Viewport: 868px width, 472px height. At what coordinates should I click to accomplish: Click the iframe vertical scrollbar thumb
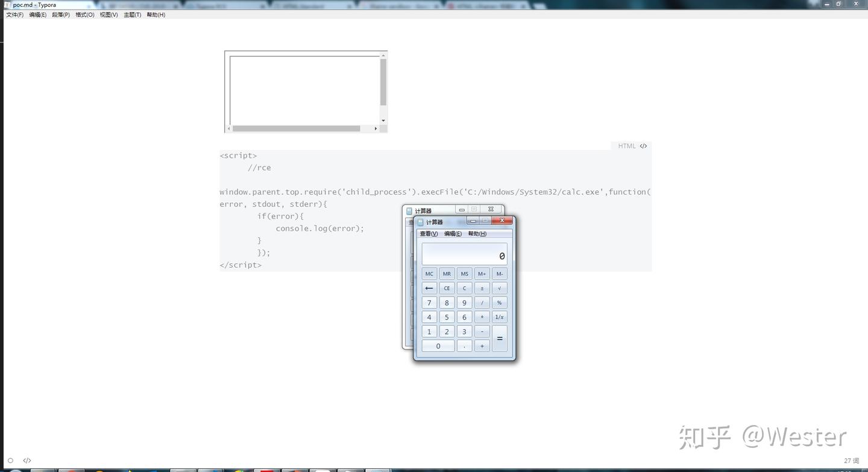[383, 83]
